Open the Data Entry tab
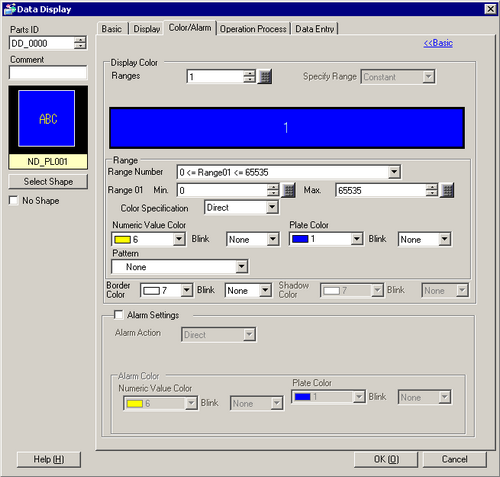Screen dimensions: 500x477 click(x=315, y=29)
